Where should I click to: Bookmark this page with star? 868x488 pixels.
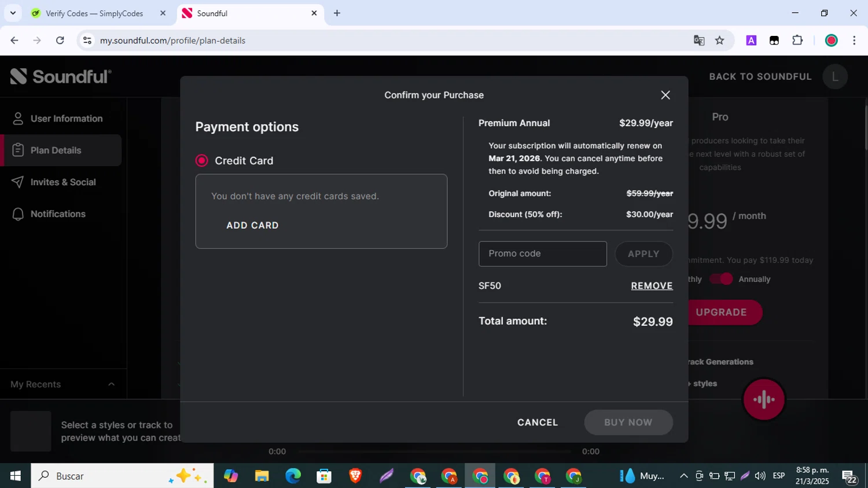720,41
